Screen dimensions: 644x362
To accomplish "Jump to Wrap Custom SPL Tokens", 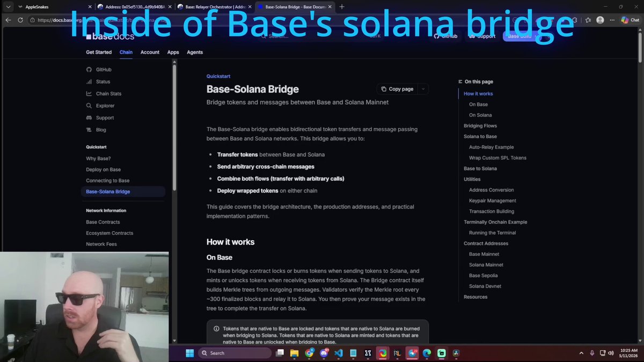I will pos(497,158).
